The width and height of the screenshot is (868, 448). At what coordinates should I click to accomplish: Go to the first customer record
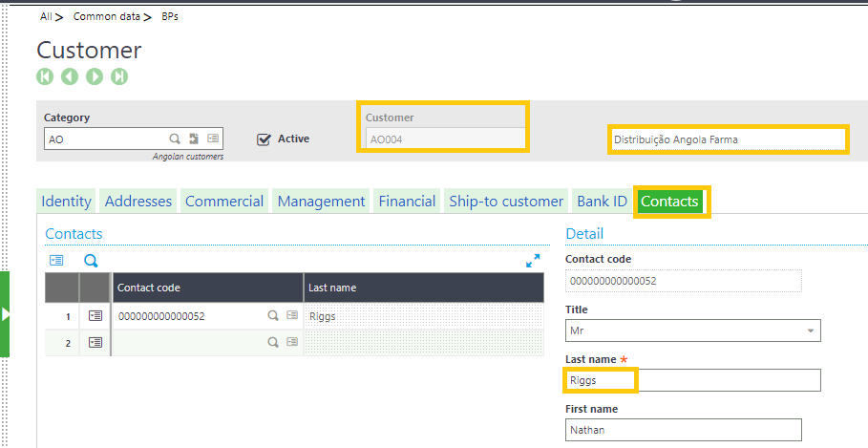coord(45,75)
